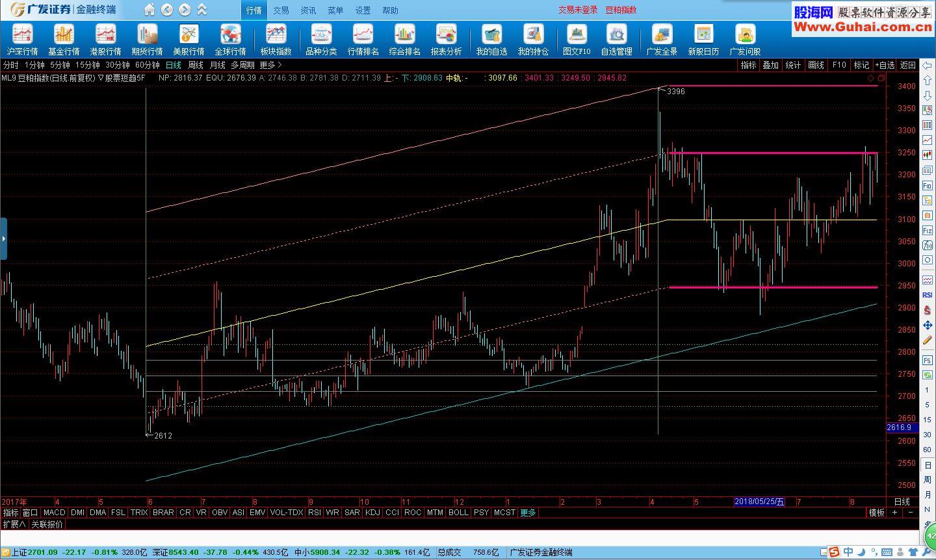Click 叠加 overlay button

click(771, 65)
